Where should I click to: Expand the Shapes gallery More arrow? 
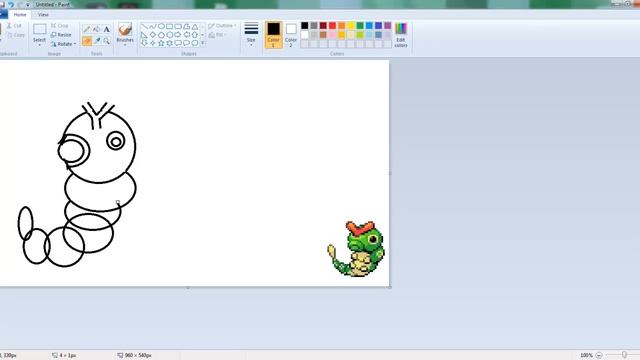click(202, 43)
